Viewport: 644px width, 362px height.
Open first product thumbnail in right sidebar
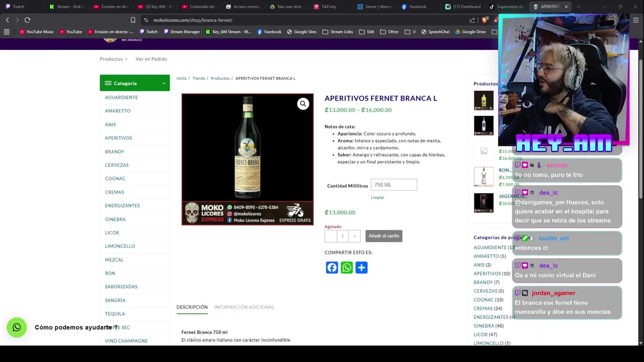(x=484, y=101)
